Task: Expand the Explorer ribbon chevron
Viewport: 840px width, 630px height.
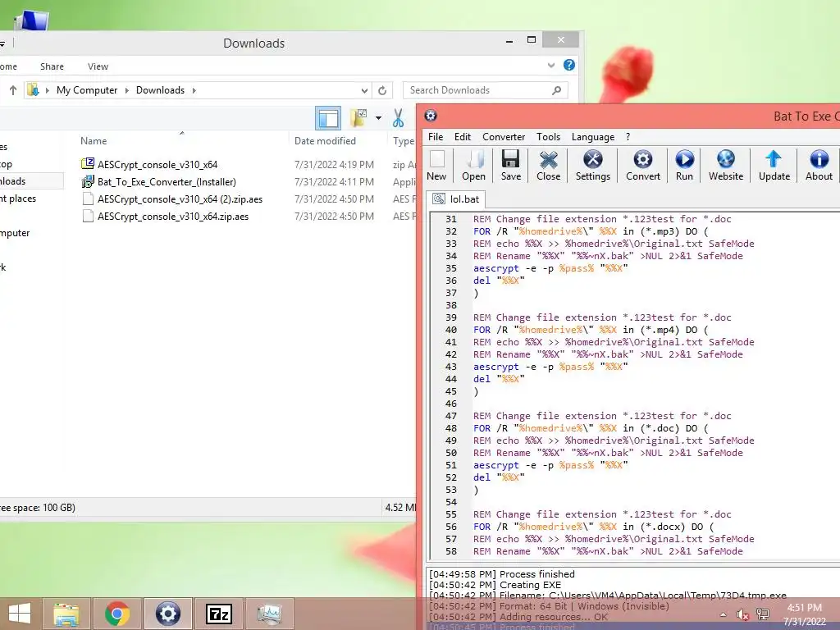Action: point(551,66)
